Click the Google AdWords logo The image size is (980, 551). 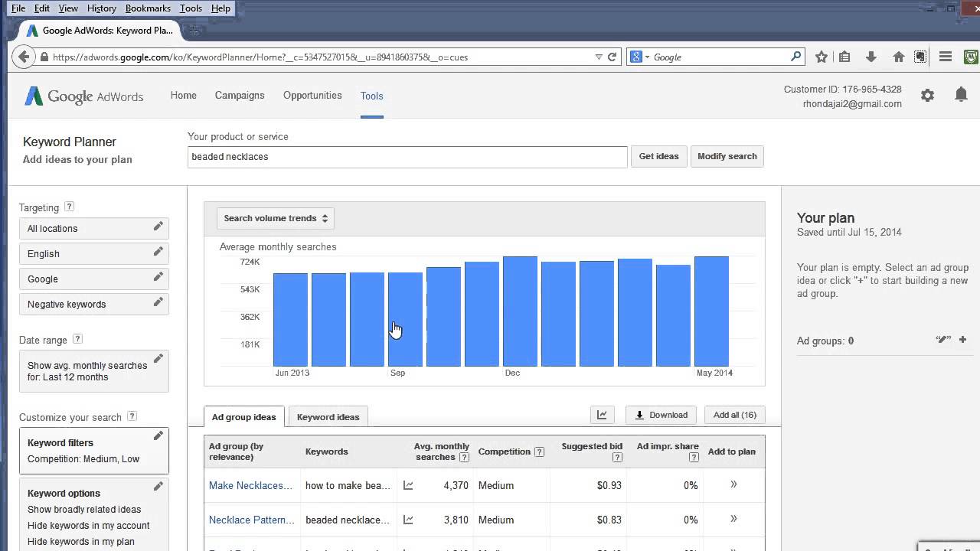coord(84,96)
